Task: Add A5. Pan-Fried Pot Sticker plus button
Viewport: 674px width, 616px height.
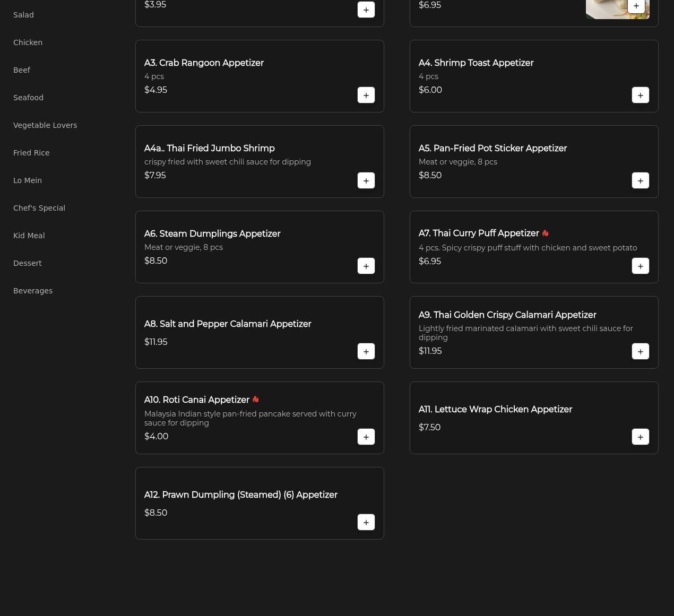Action: point(641,180)
